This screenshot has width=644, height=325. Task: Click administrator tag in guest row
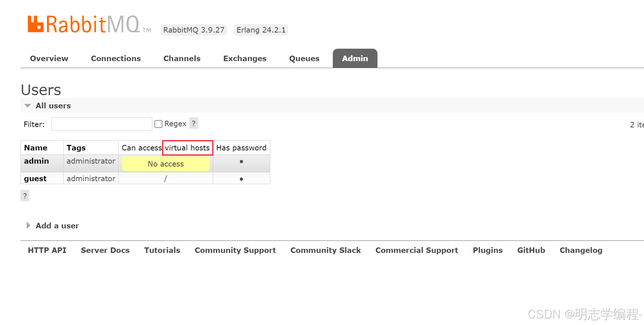pos(91,179)
